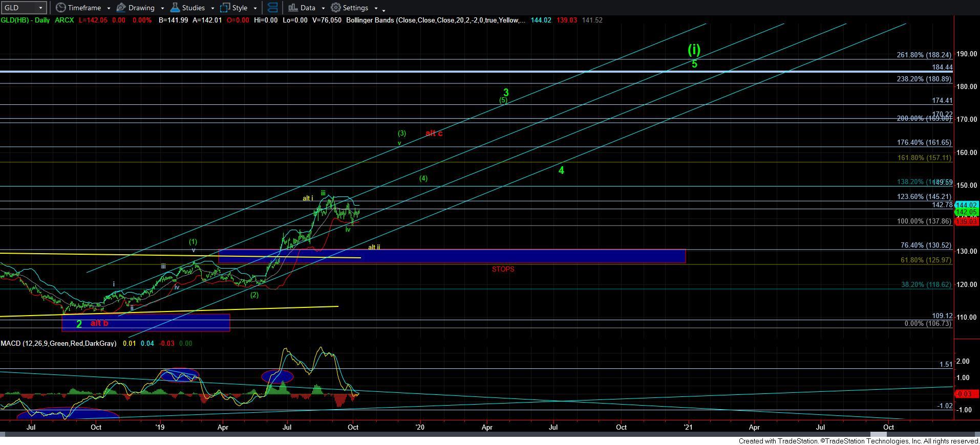Select the yellow 'alt i' label
Screen dimensions: 980x445
tap(308, 198)
